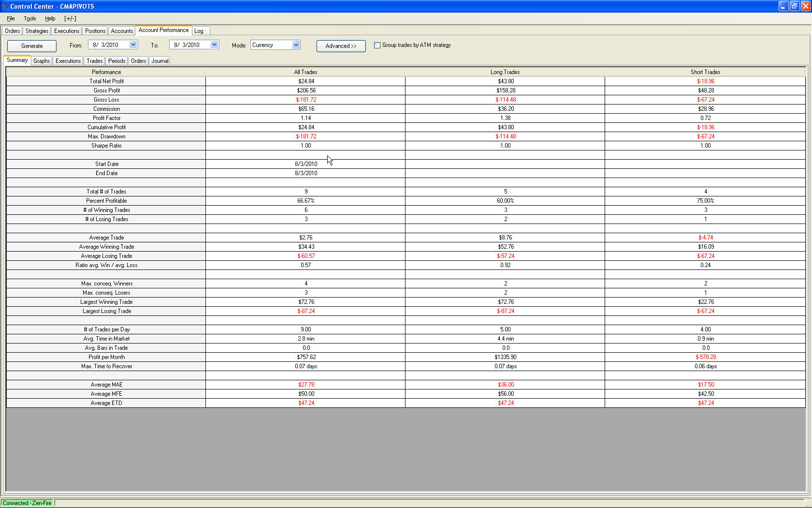Open the From date dropdown
812x508 pixels.
(x=133, y=45)
